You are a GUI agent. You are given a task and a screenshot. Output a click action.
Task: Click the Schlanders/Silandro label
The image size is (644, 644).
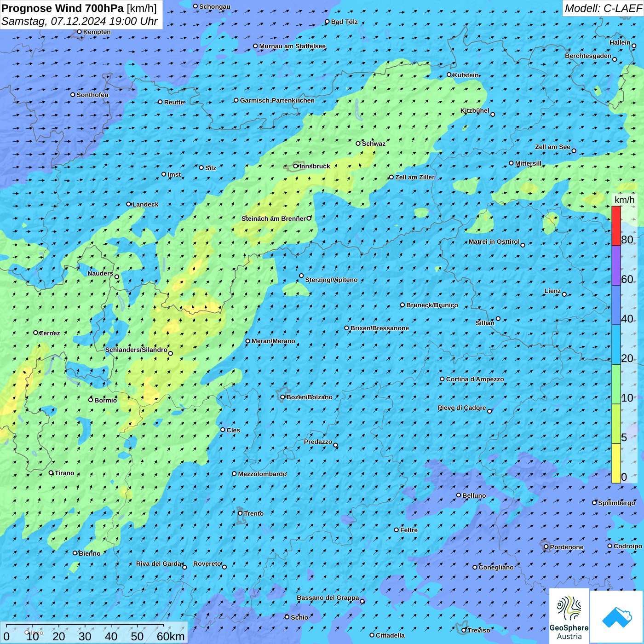pos(136,350)
